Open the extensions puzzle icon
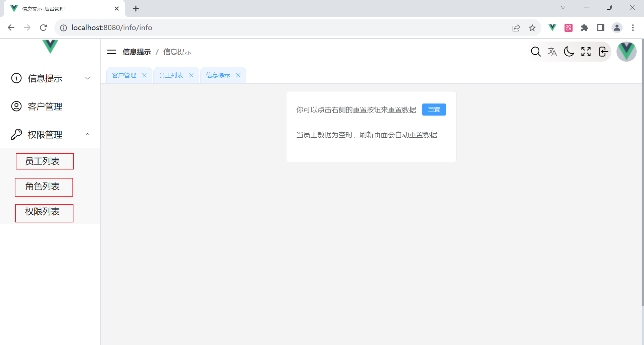The image size is (644, 345). click(585, 28)
